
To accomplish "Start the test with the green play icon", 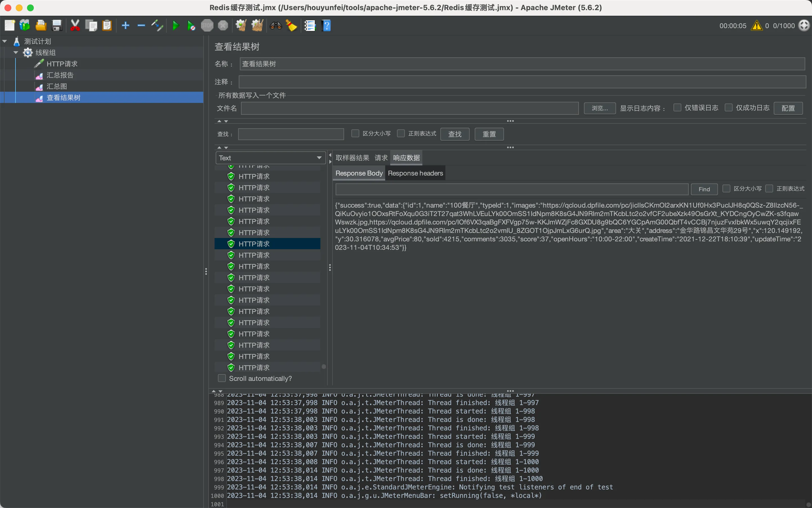I will coord(175,26).
